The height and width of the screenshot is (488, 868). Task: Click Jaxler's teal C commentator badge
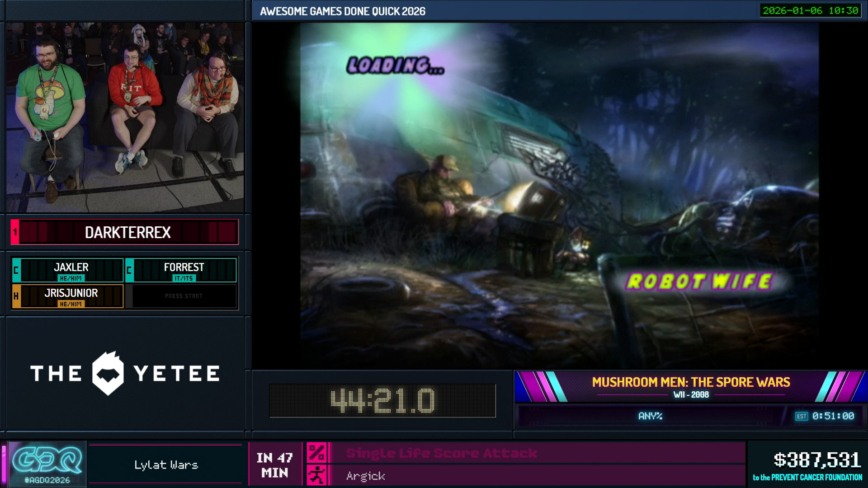coord(16,270)
